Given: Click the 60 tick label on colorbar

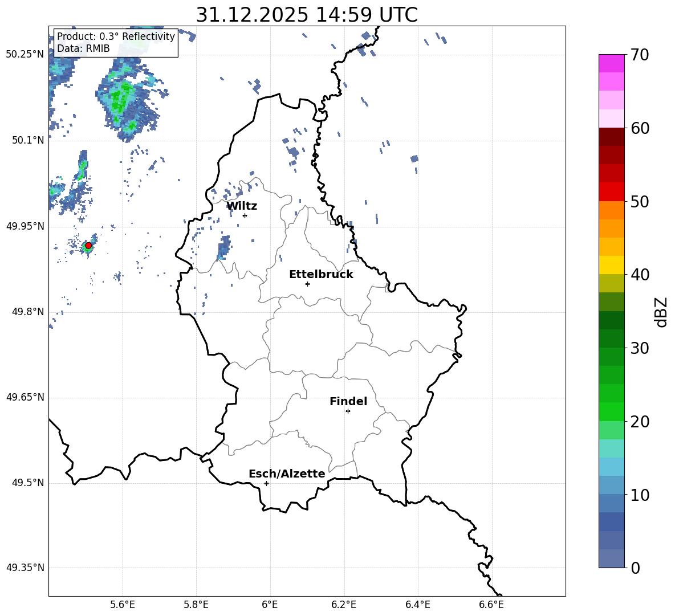Looking at the screenshot, I should click(640, 128).
